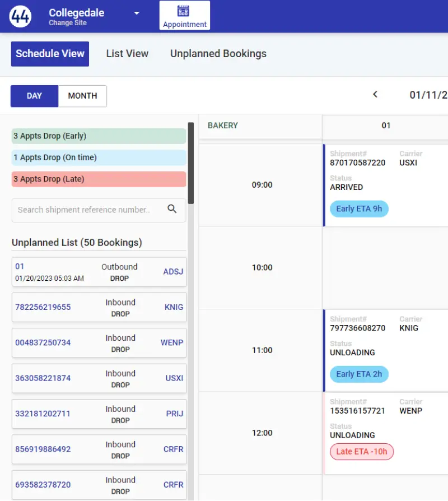Click the Early ETA 9h badge
The width and height of the screenshot is (448, 501).
click(x=359, y=209)
